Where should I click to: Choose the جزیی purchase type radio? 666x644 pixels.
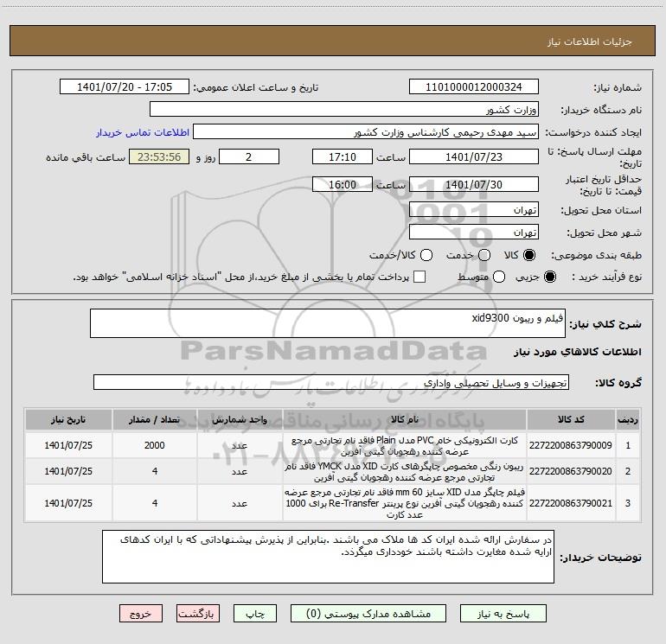549,277
